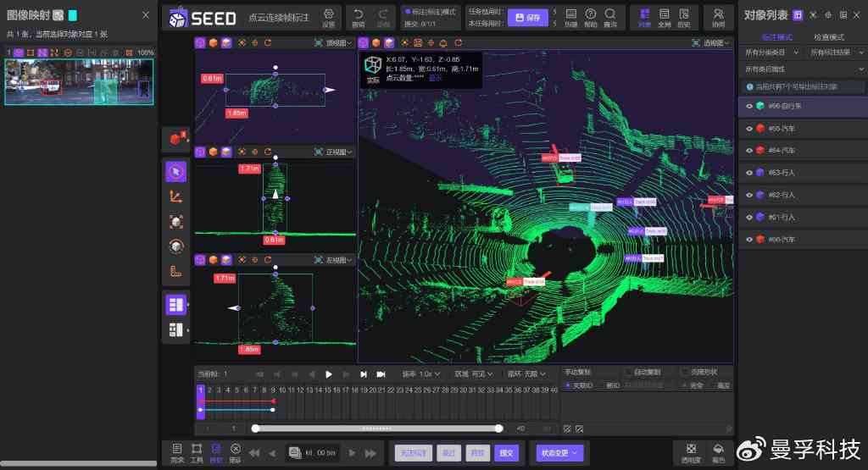Undo the last annotation action
Screen dimensions: 868x470
[x=359, y=17]
